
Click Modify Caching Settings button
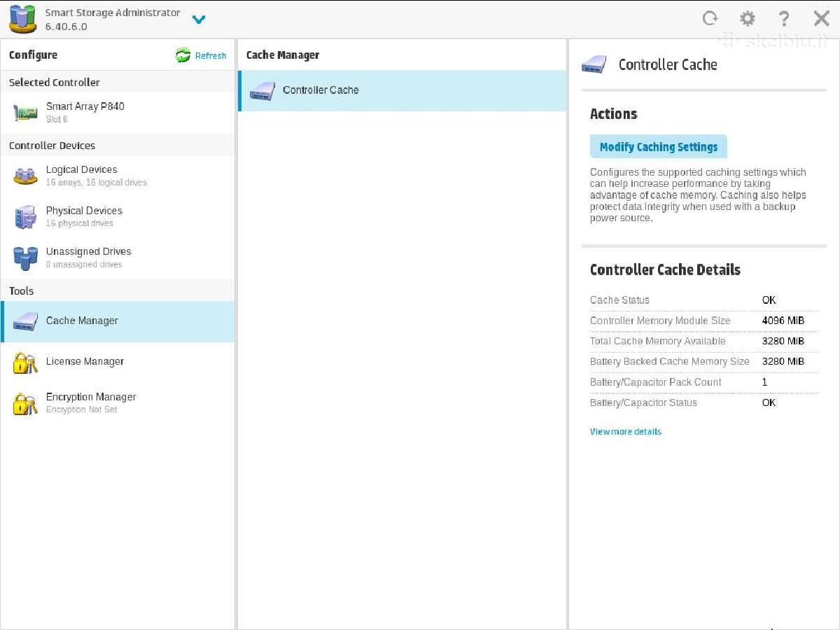[659, 147]
